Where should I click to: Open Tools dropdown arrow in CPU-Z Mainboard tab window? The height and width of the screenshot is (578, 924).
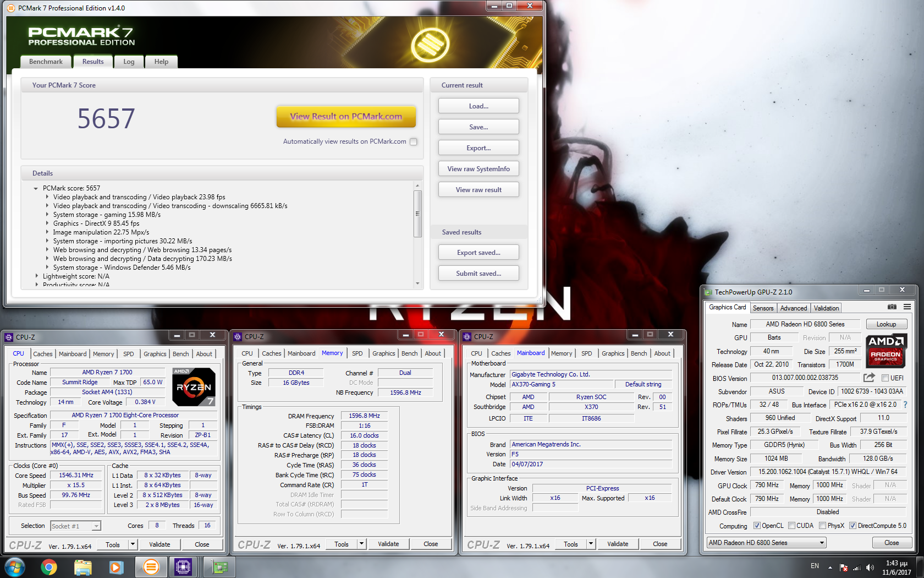click(x=591, y=544)
